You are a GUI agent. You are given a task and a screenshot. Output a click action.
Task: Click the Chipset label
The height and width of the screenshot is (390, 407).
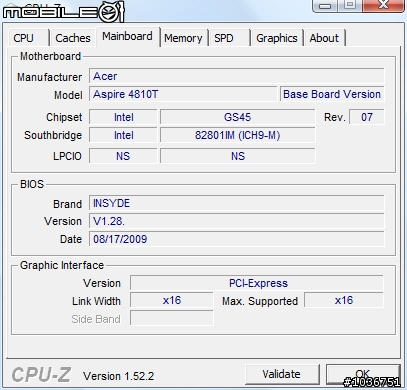tap(64, 117)
